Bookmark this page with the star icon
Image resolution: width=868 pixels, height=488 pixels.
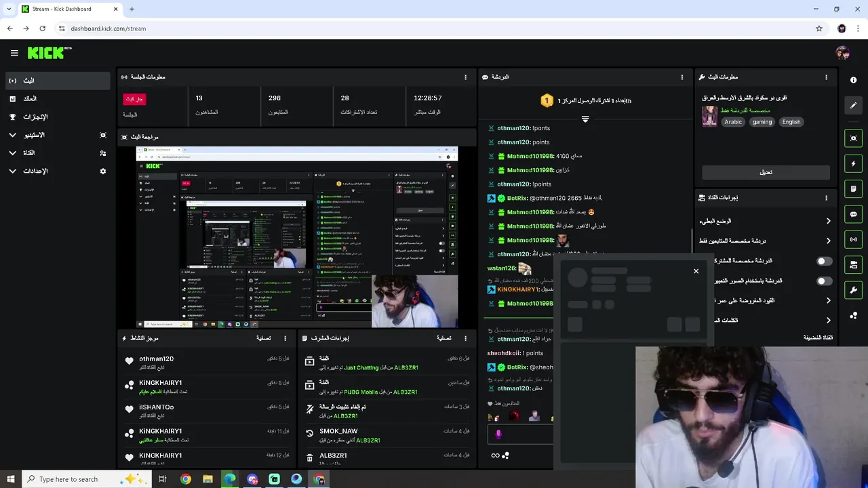[819, 28]
